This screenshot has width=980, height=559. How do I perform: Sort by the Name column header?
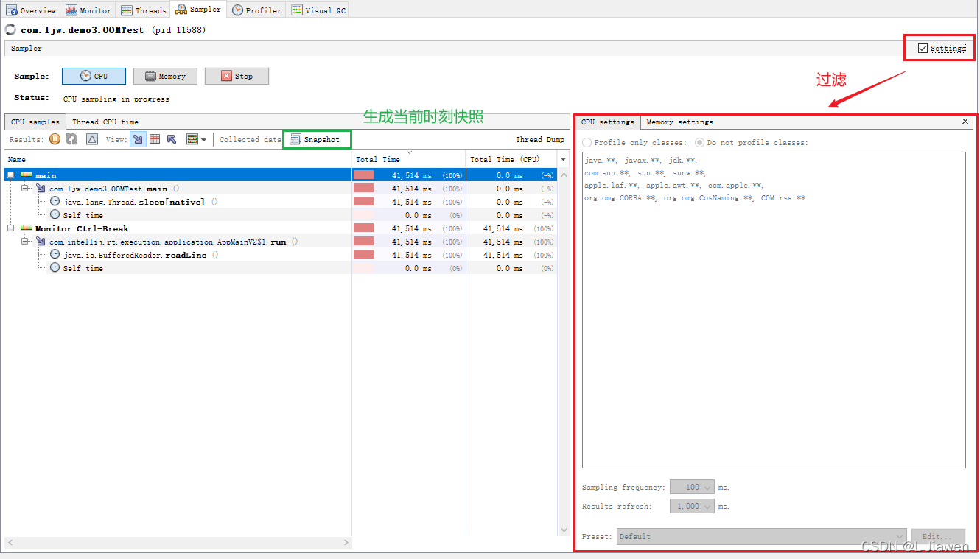[178, 159]
